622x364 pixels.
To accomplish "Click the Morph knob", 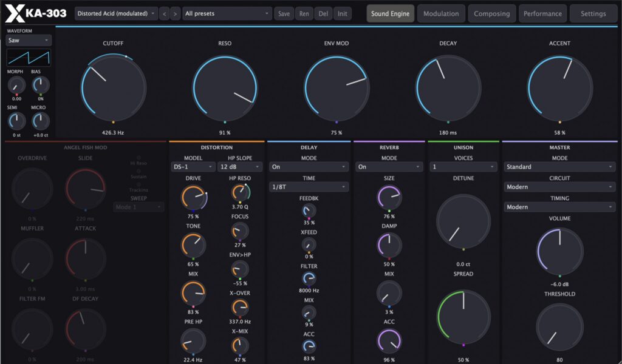I will [16, 85].
